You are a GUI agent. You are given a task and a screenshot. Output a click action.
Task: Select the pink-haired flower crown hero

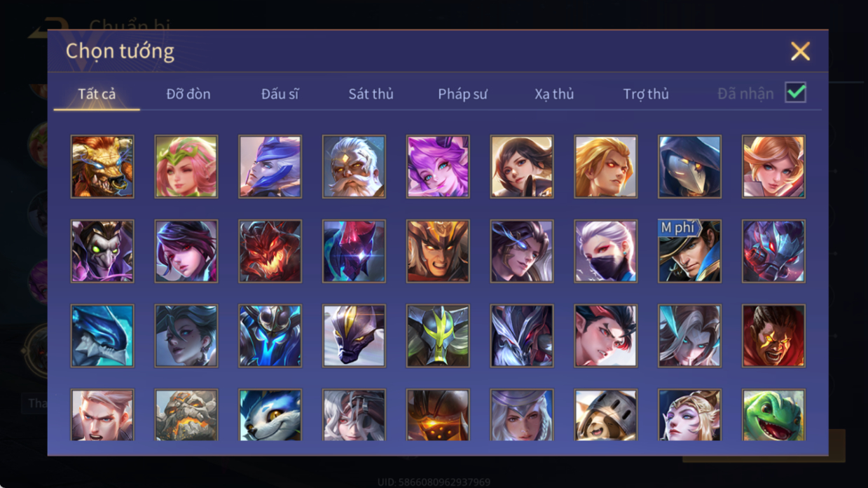coord(186,167)
